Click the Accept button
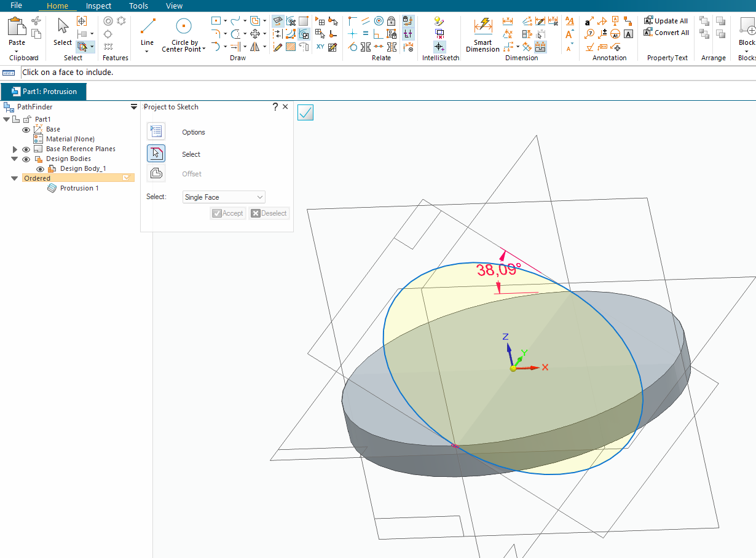 (227, 213)
